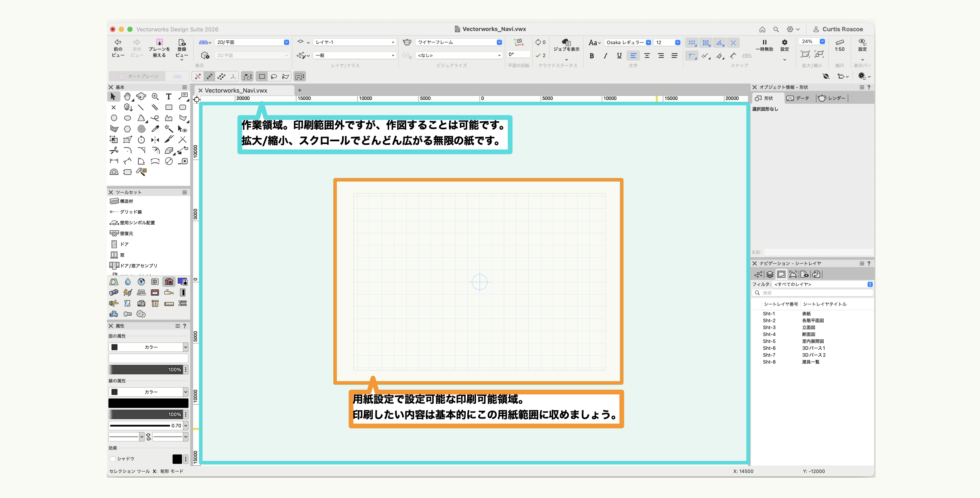Click the black shadow color swatch

click(x=177, y=459)
